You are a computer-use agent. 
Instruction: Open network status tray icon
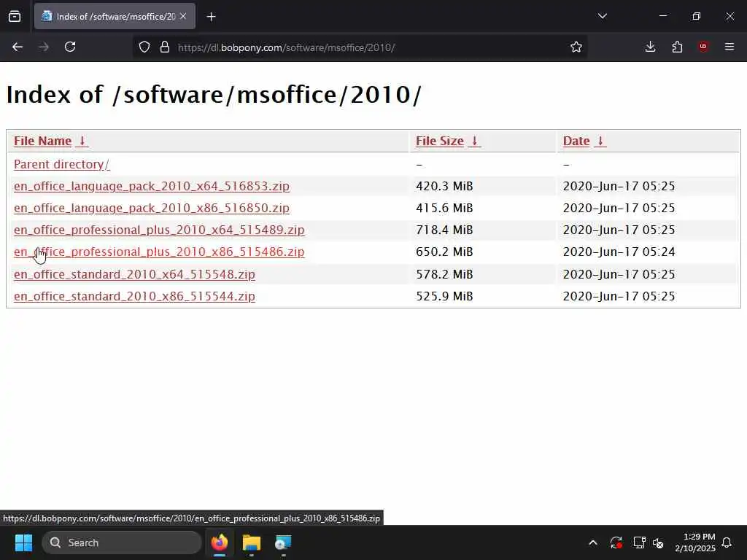pyautogui.click(x=639, y=542)
